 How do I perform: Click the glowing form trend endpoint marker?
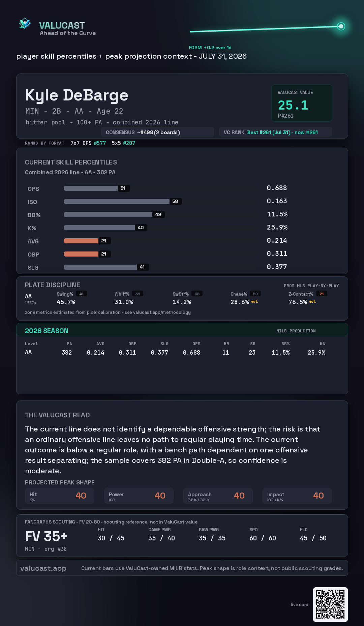pos(341,26)
